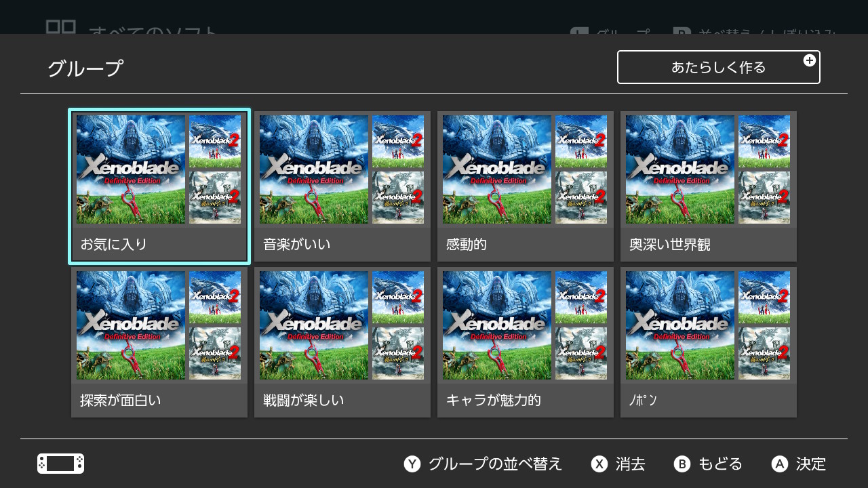Open the 戦闘が楽しい group
The image size is (868, 488).
click(342, 342)
